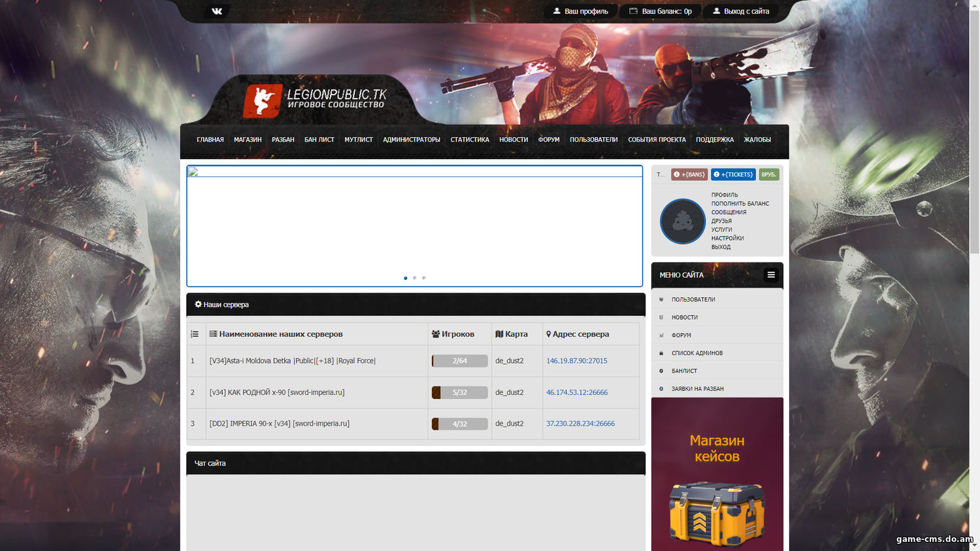Click the 2/64 players progress bar
Screen dimensions: 980x551
tap(460, 361)
